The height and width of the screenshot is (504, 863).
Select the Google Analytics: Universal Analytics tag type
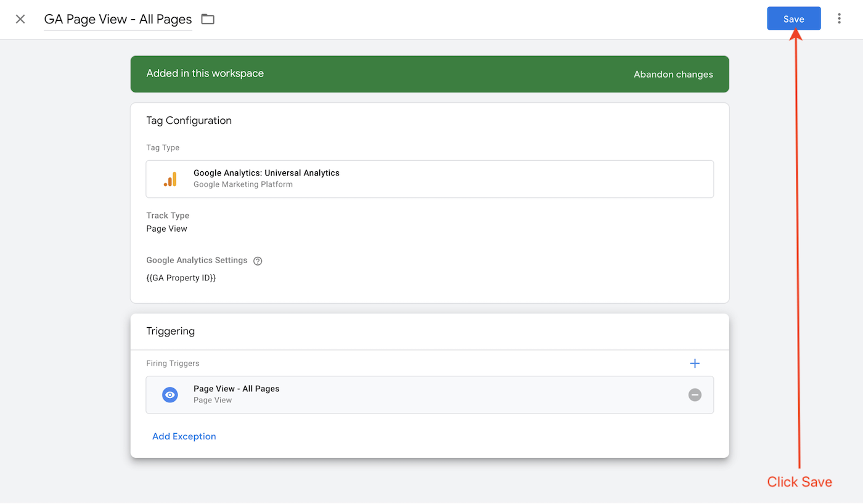click(430, 179)
